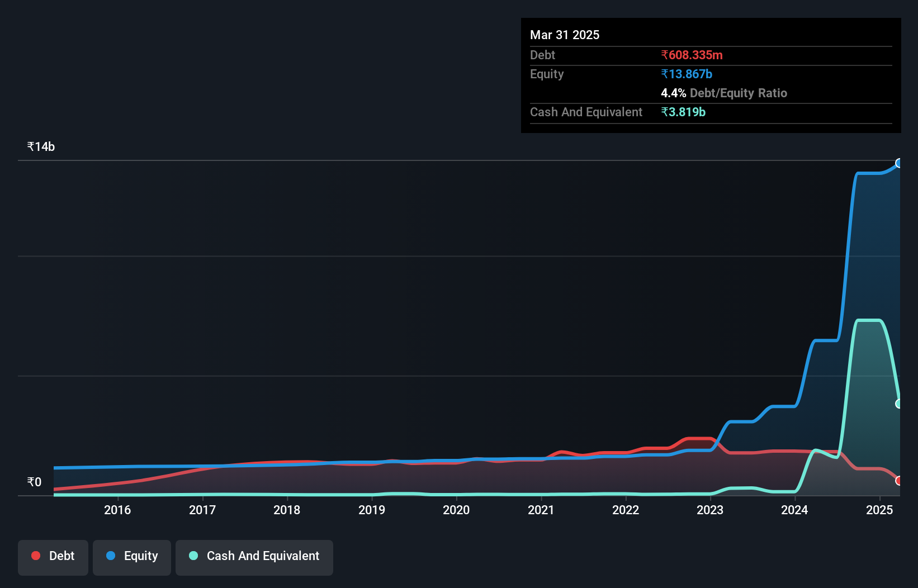Expand the Equity row in the tooltip panel
Screen dimensions: 918x588
pyautogui.click(x=547, y=74)
